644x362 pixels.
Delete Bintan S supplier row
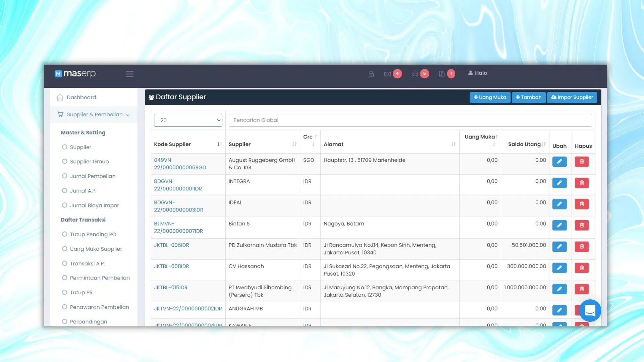point(582,225)
